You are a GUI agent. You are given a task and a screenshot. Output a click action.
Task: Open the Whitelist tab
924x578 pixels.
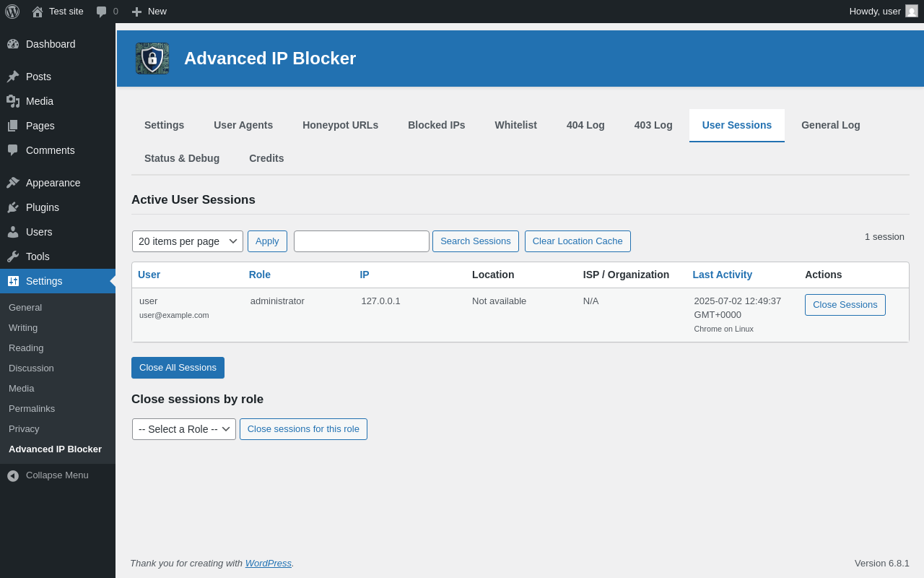coord(516,125)
